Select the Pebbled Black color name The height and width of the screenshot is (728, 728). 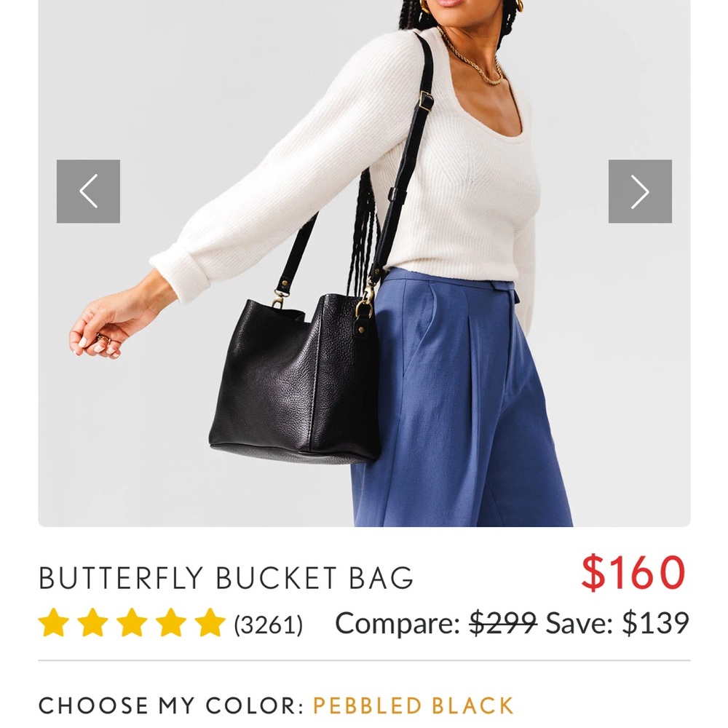414,705
